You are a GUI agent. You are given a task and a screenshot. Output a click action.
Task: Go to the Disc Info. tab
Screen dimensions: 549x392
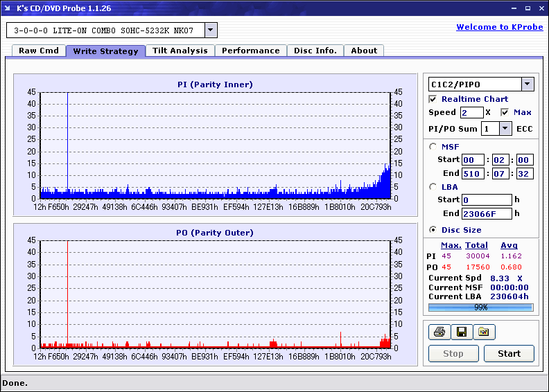(315, 51)
